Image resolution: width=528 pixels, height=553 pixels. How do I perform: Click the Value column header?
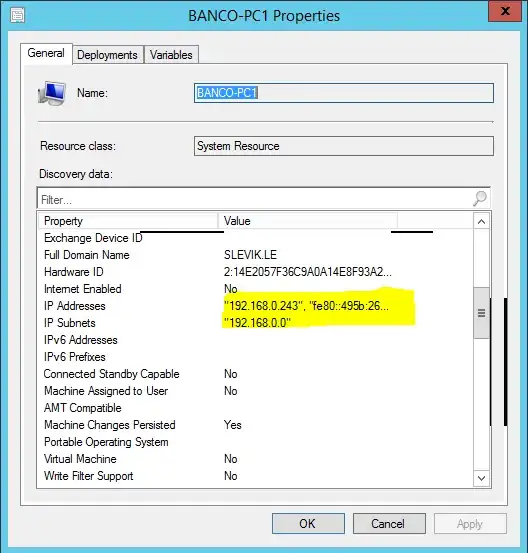click(308, 221)
